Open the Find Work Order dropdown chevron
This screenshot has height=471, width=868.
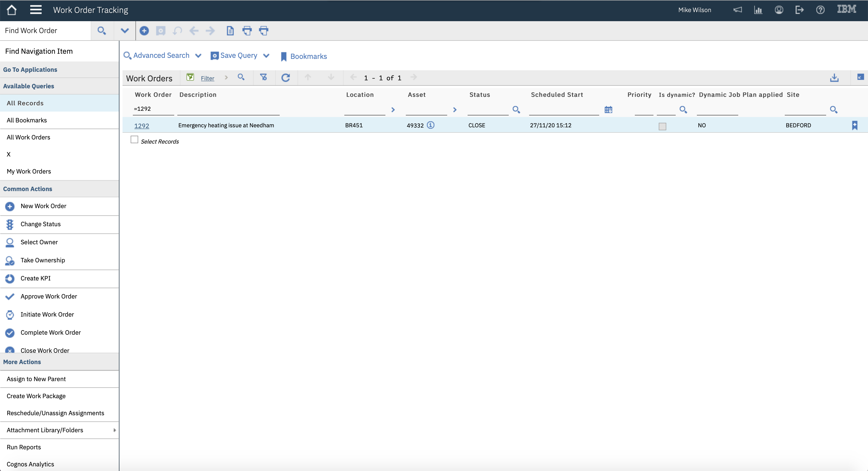coord(125,31)
